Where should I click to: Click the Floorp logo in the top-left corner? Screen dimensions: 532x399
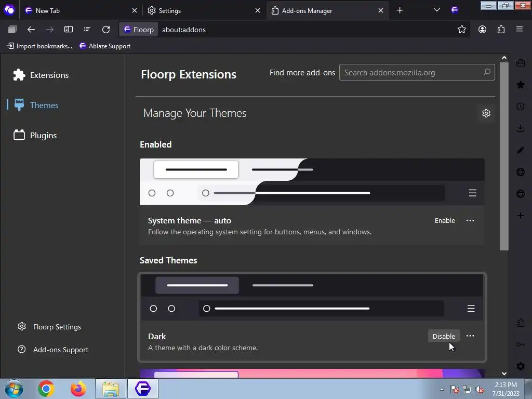pos(9,10)
